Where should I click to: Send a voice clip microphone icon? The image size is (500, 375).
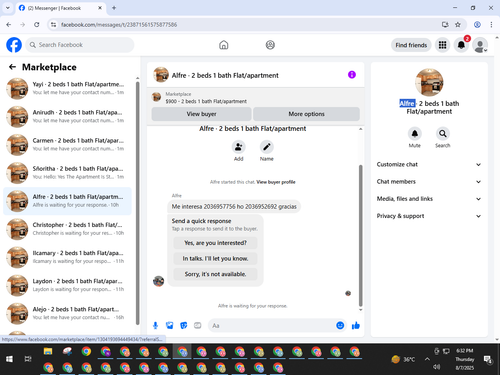pos(155,325)
